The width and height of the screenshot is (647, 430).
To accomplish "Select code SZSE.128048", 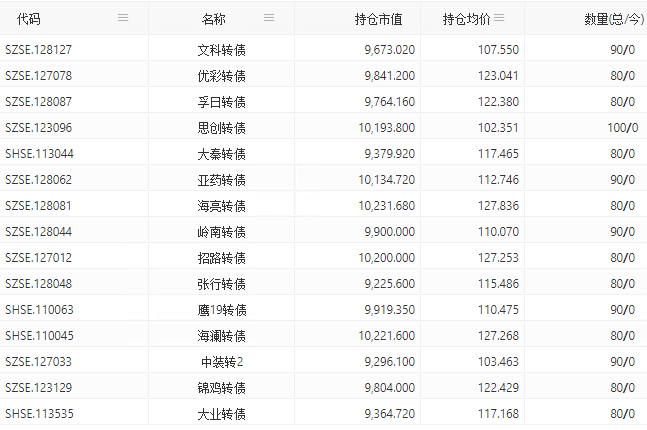I will [38, 284].
